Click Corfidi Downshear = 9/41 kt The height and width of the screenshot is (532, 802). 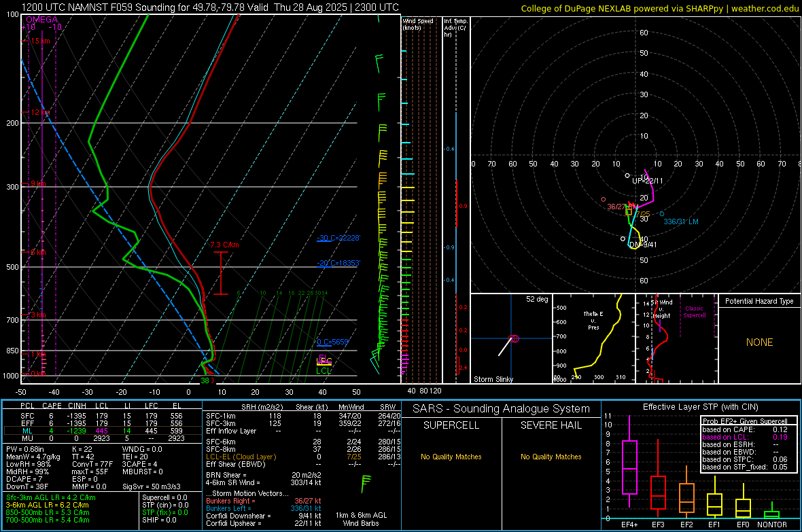point(264,516)
